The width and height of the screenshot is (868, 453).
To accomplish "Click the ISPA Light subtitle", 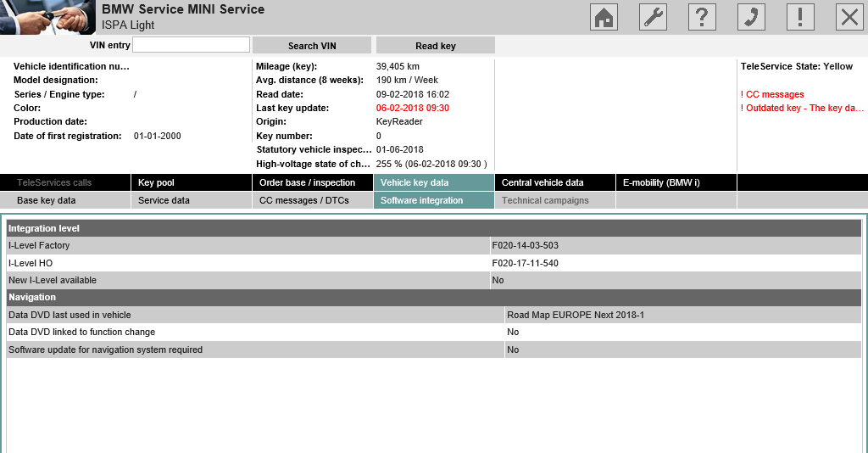I will 128,25.
